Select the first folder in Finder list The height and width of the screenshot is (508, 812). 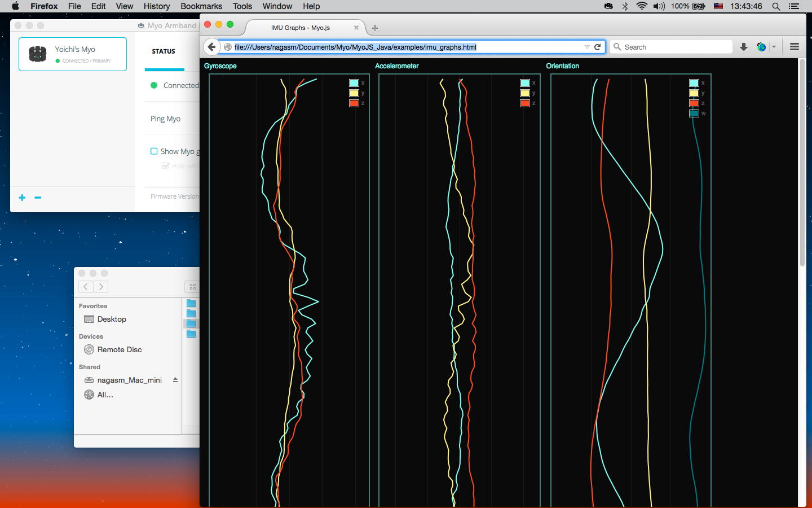click(191, 303)
